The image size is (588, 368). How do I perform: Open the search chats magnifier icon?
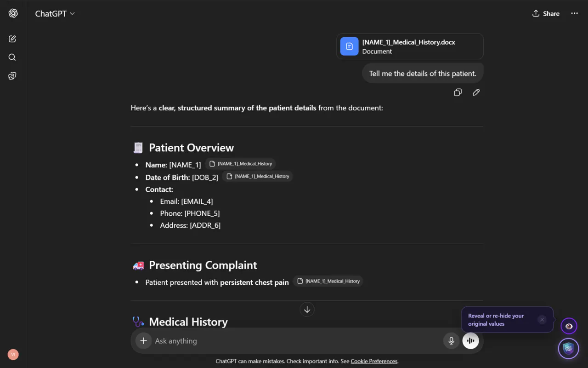[12, 57]
